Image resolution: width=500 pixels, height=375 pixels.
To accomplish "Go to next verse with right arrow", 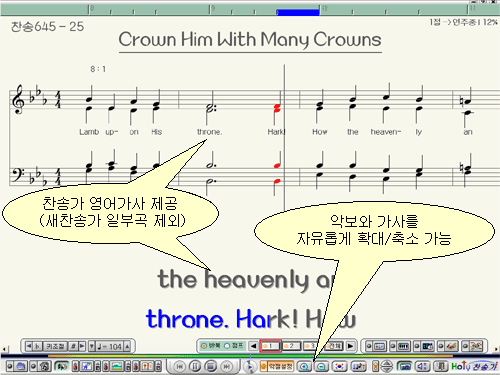I will 350,346.
